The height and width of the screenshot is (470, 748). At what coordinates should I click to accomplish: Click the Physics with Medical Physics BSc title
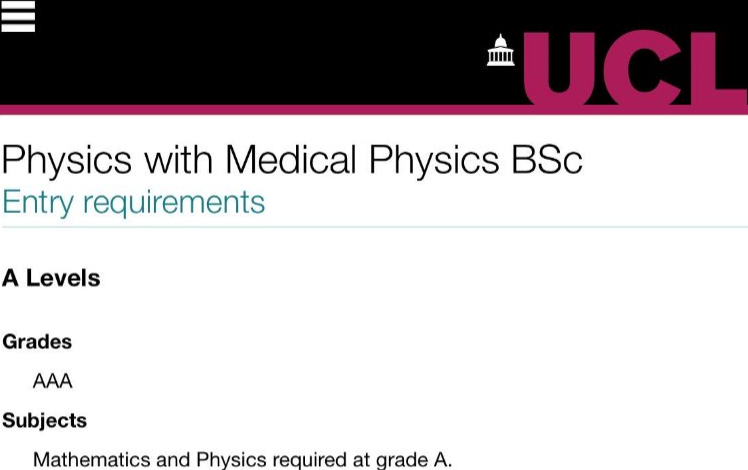coord(292,160)
